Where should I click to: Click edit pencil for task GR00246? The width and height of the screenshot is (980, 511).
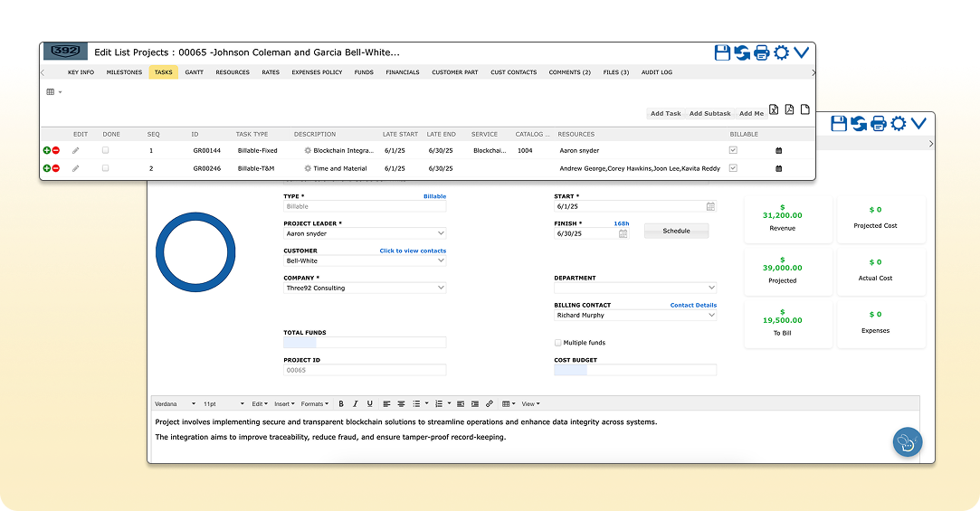pyautogui.click(x=76, y=168)
